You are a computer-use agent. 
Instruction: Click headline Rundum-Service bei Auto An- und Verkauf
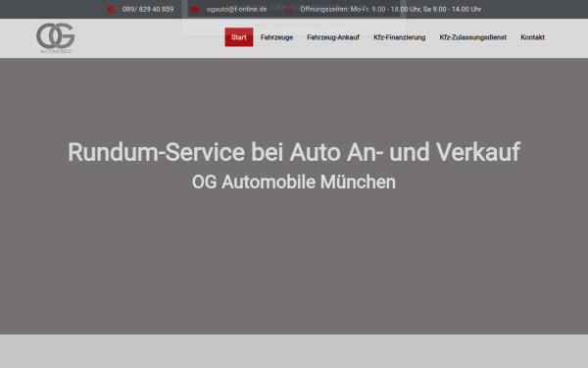pyautogui.click(x=294, y=152)
